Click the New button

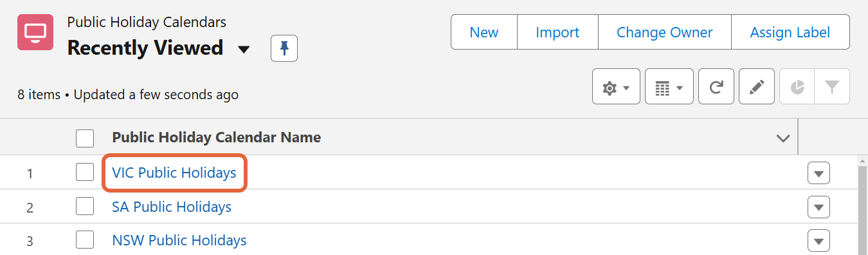[484, 32]
